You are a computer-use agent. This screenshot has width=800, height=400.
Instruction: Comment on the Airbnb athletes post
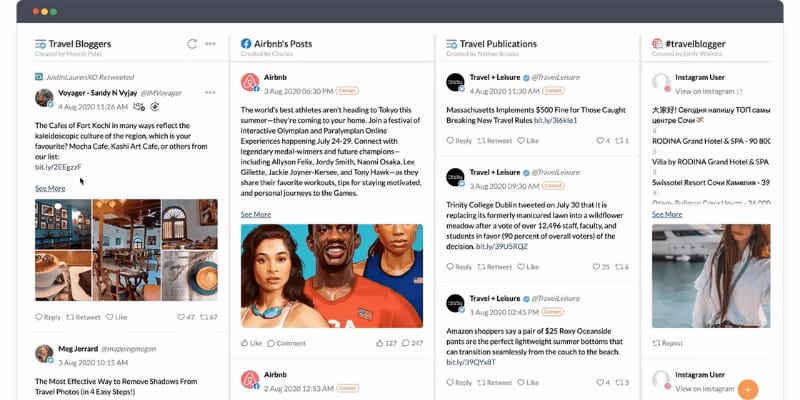coord(286,343)
